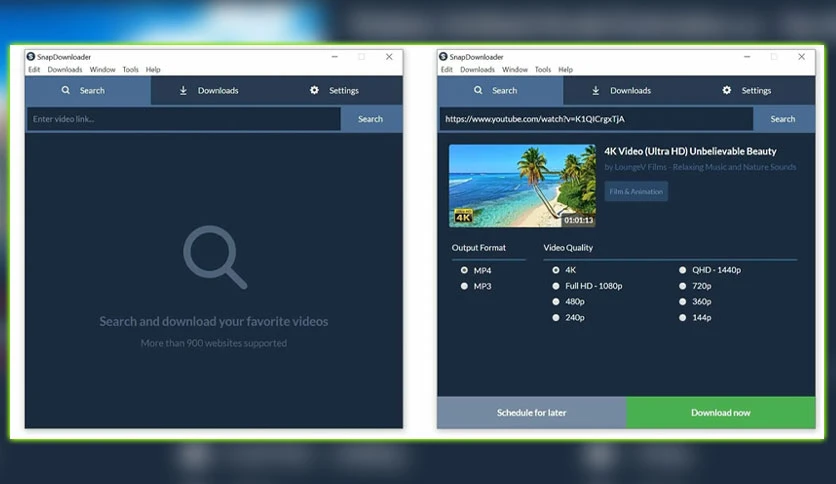The image size is (836, 484).
Task: Close the right SnapDownloader window
Action: [801, 57]
